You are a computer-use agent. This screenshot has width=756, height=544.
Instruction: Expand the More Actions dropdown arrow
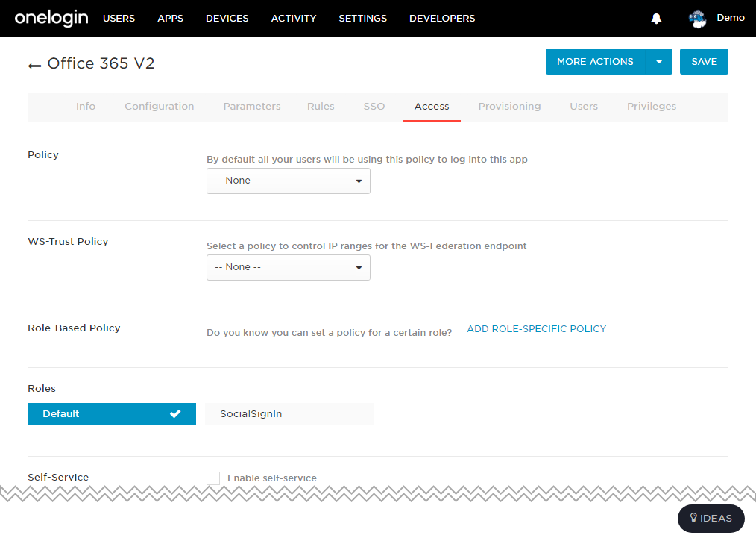(659, 62)
